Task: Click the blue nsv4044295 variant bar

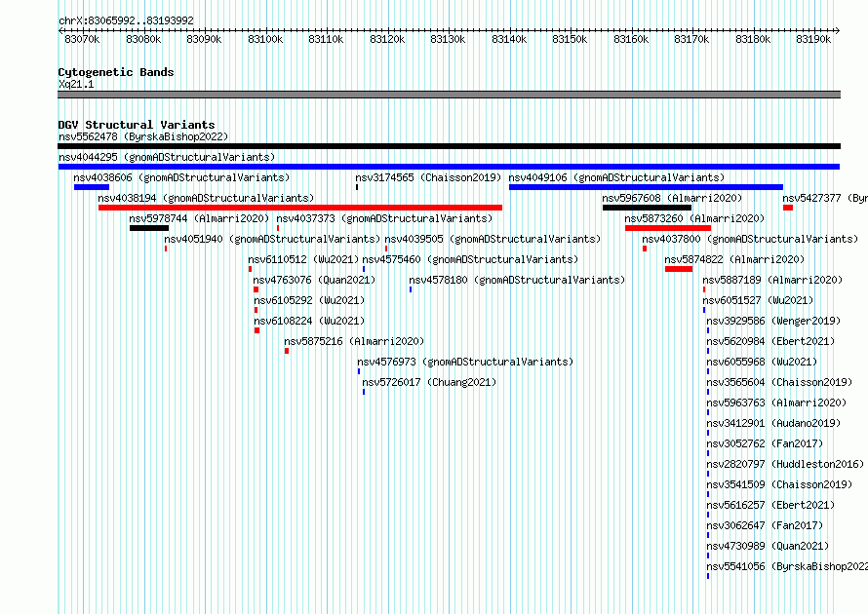Action: point(449,167)
